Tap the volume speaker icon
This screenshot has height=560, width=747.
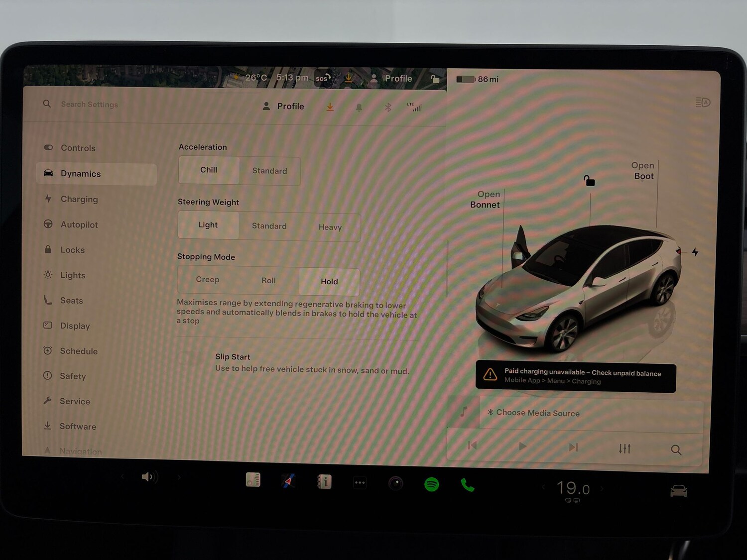coord(149,477)
